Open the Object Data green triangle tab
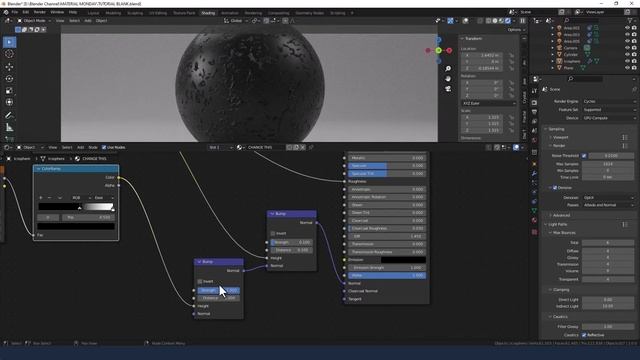The height and width of the screenshot is (360, 640). (534, 211)
